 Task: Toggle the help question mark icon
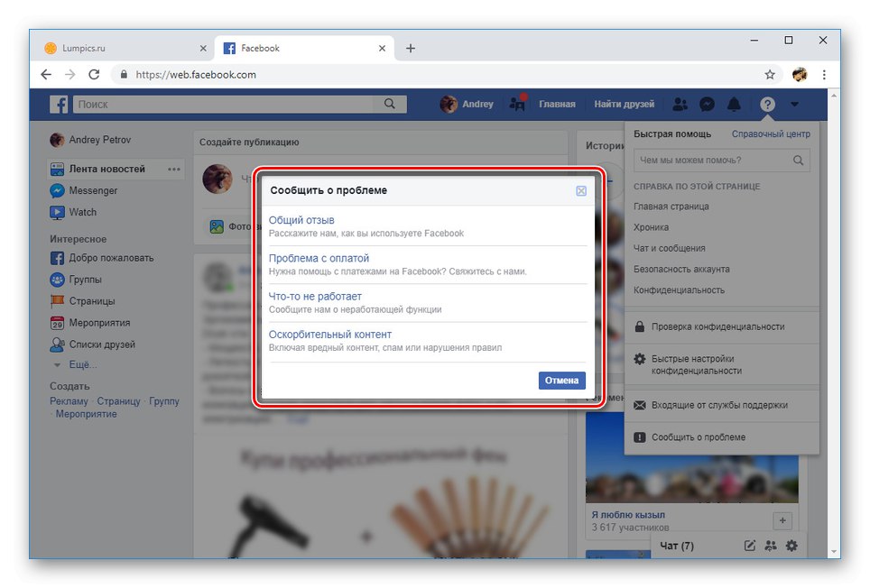tap(767, 105)
